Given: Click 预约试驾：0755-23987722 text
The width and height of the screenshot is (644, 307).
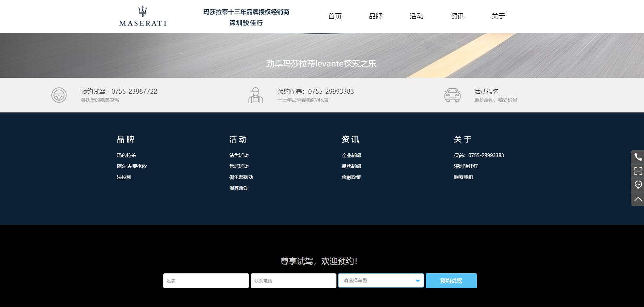Looking at the screenshot, I should (x=119, y=91).
